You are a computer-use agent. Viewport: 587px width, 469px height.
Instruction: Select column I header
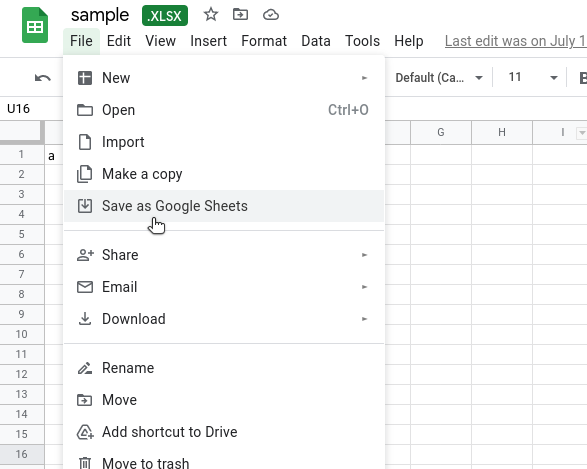tap(560, 132)
